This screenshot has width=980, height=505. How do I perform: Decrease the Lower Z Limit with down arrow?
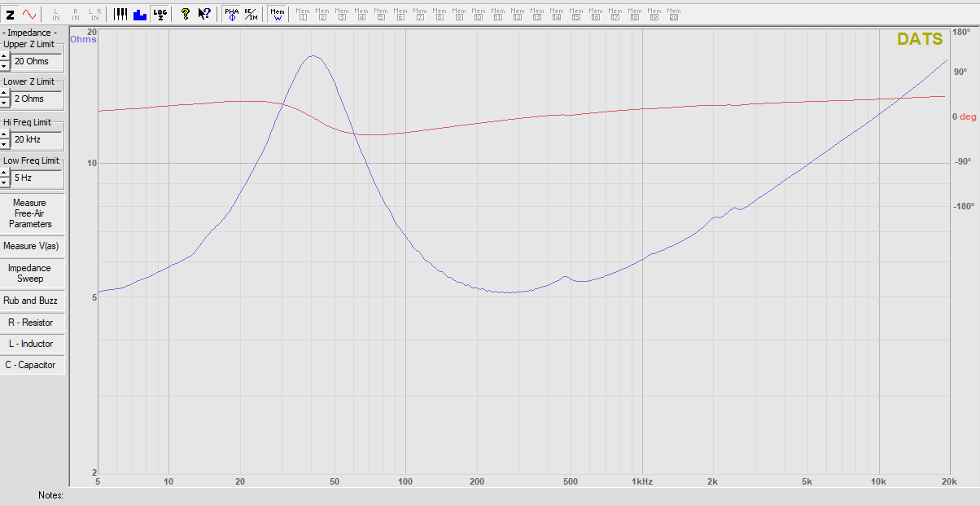point(4,103)
